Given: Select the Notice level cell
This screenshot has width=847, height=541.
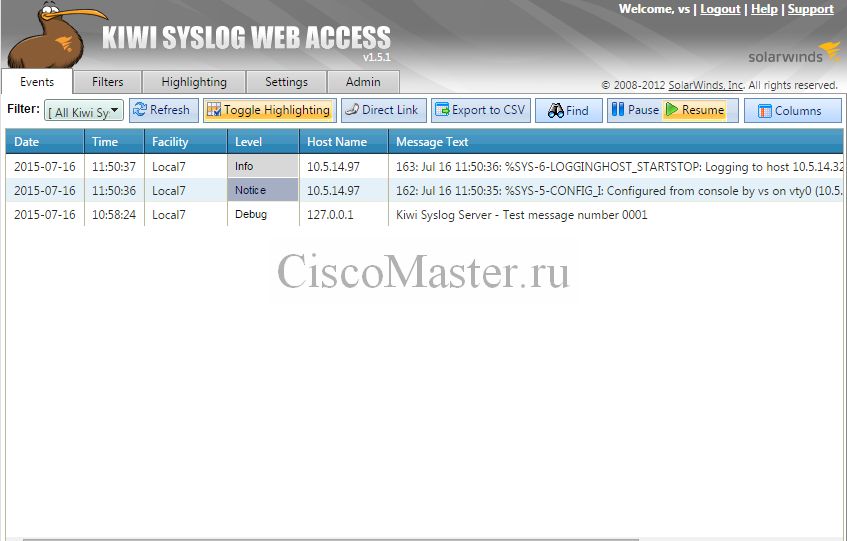Looking at the screenshot, I should (x=263, y=190).
